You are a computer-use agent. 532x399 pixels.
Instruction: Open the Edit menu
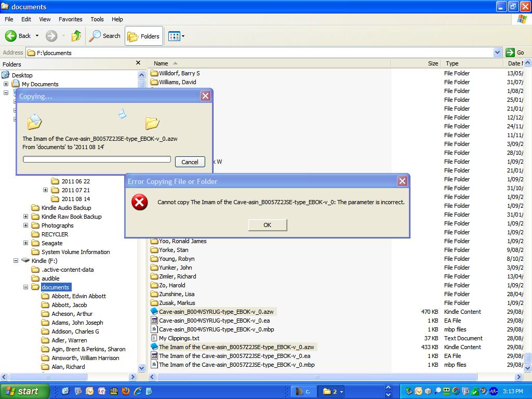pyautogui.click(x=26, y=19)
